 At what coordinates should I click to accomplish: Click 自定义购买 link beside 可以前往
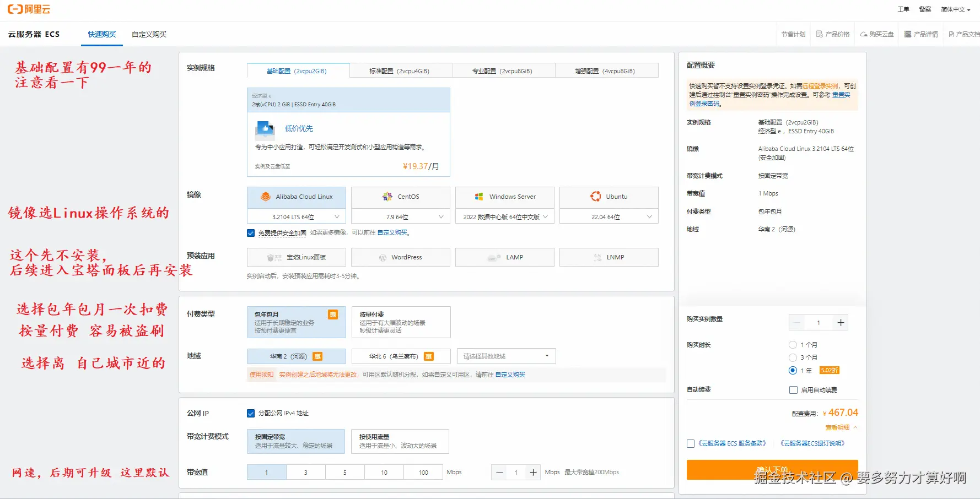pos(392,233)
